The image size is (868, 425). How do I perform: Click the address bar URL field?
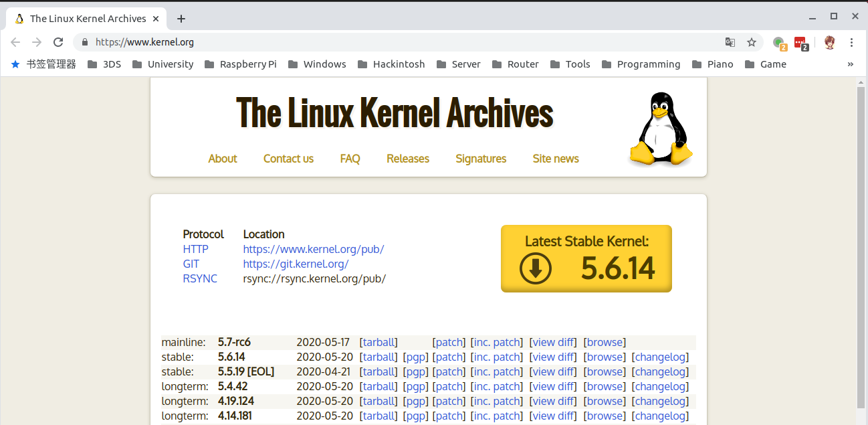pyautogui.click(x=401, y=42)
